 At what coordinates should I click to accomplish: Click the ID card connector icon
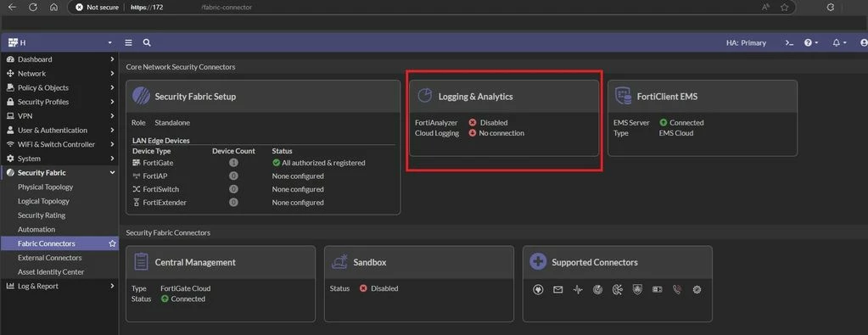[657, 289]
